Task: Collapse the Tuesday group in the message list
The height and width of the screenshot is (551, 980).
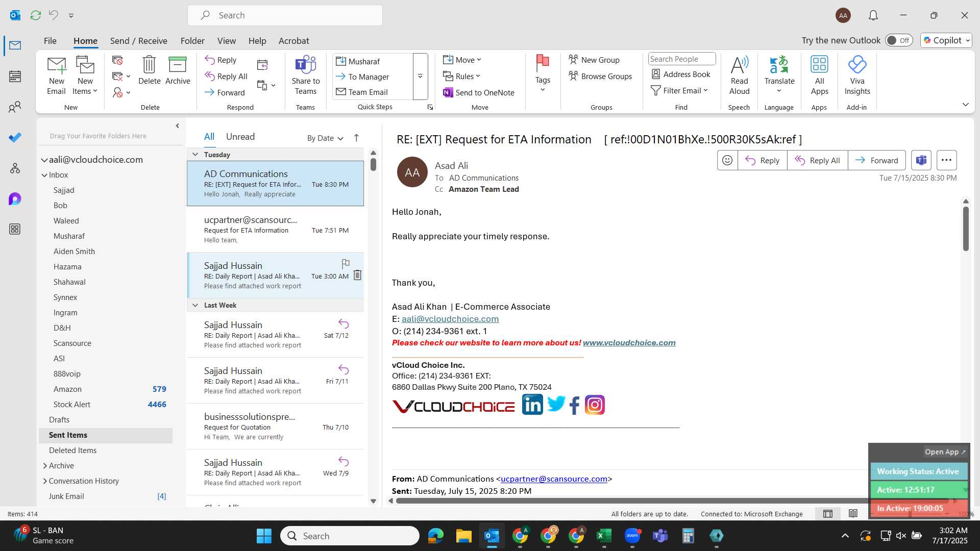Action: pyautogui.click(x=195, y=154)
